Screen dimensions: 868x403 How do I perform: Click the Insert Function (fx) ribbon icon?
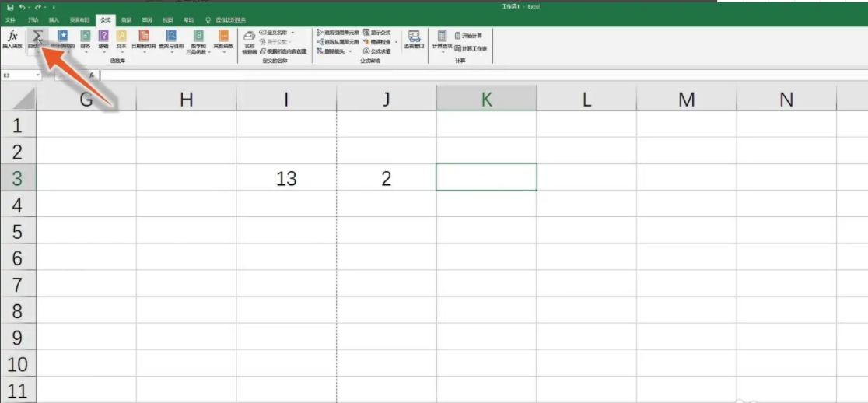coord(12,38)
